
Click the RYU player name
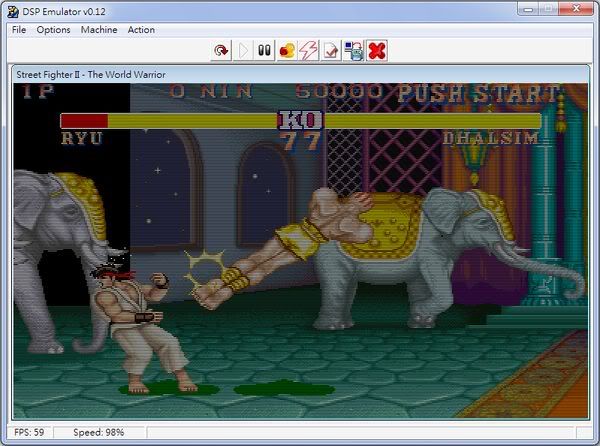point(82,138)
